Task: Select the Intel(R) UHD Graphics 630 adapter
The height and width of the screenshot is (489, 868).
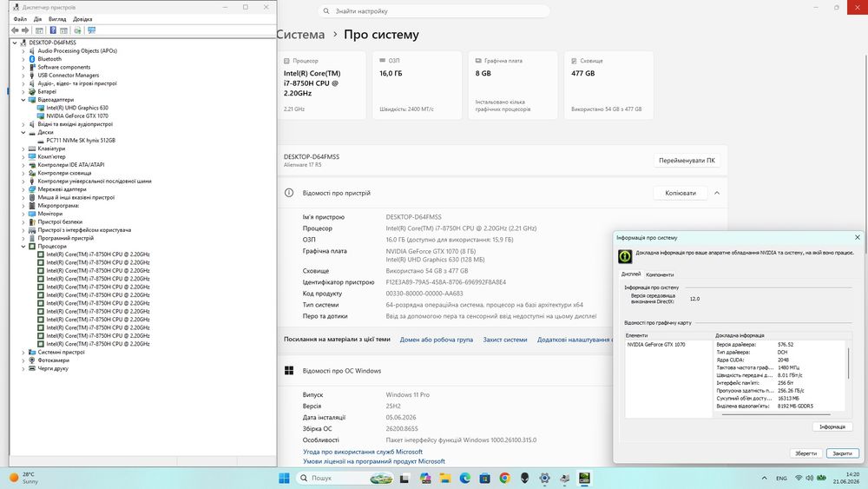Action: coord(77,108)
